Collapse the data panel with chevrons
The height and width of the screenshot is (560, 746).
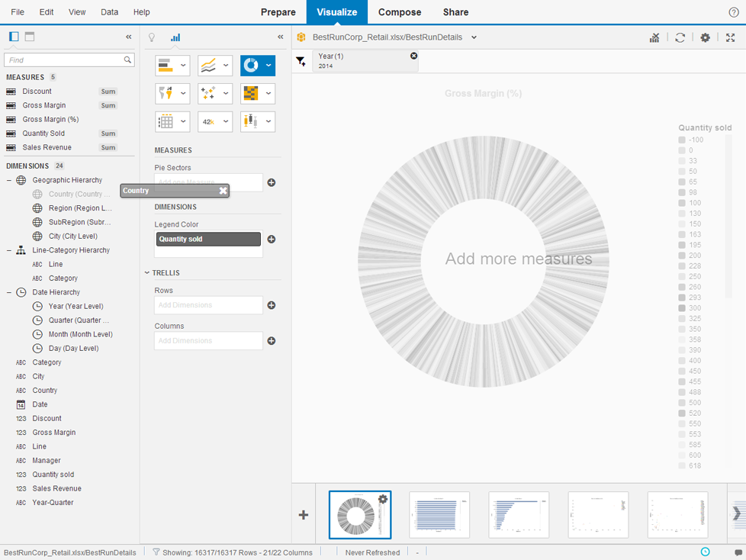pos(128,37)
